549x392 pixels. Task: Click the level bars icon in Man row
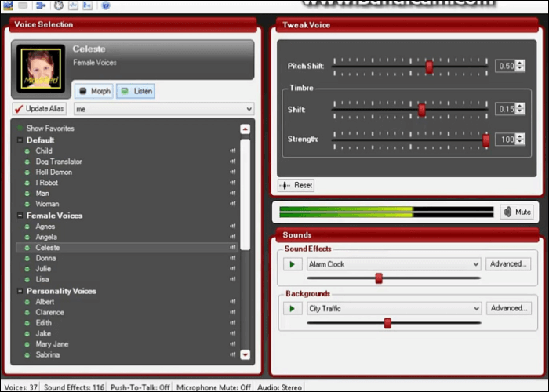tap(232, 193)
